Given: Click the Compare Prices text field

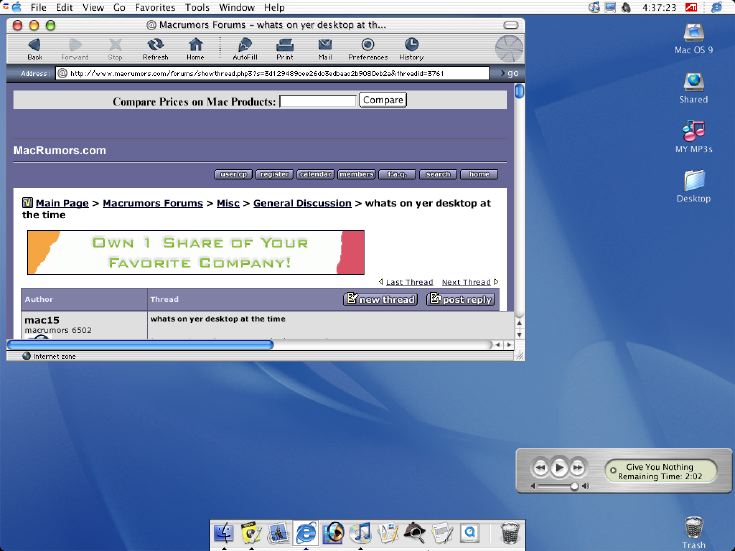Looking at the screenshot, I should click(318, 101).
